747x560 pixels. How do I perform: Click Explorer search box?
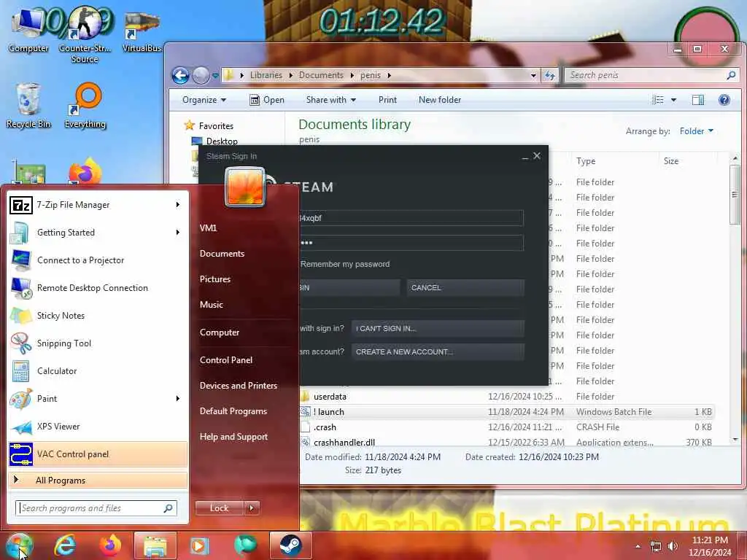[651, 75]
